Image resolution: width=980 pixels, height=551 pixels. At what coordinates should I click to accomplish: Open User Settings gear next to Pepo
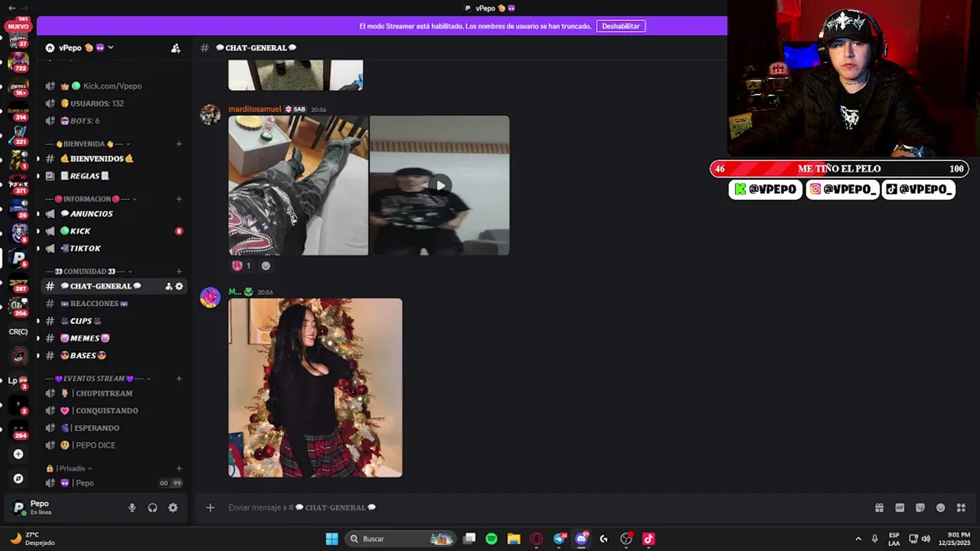[x=173, y=507]
